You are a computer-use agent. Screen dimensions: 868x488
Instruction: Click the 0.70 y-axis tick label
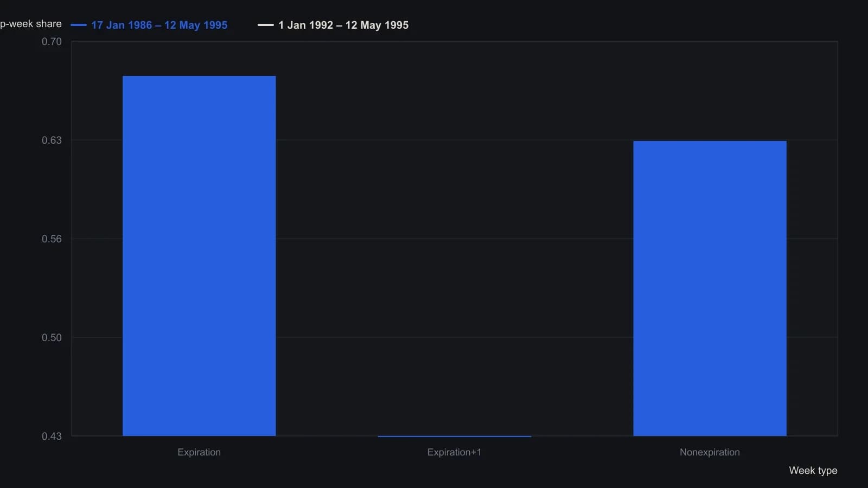tap(52, 42)
